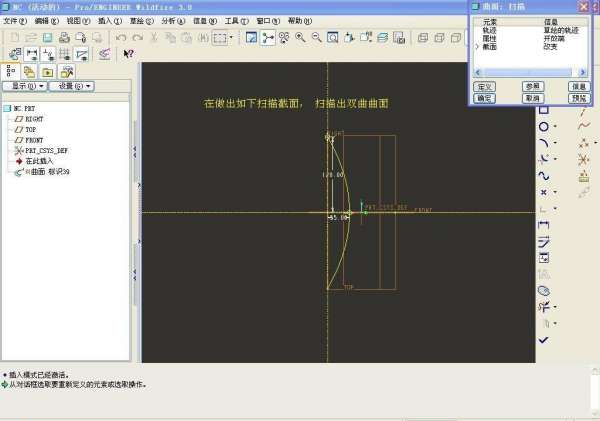Click the Layers icon in top toolbar
This screenshot has width=600, height=421.
(382, 38)
